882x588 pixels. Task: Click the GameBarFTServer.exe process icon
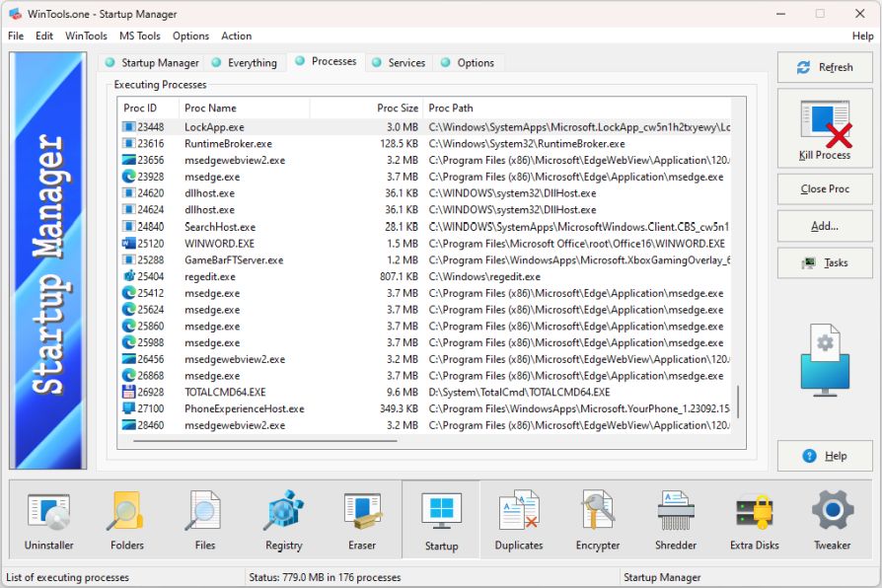coord(129,259)
